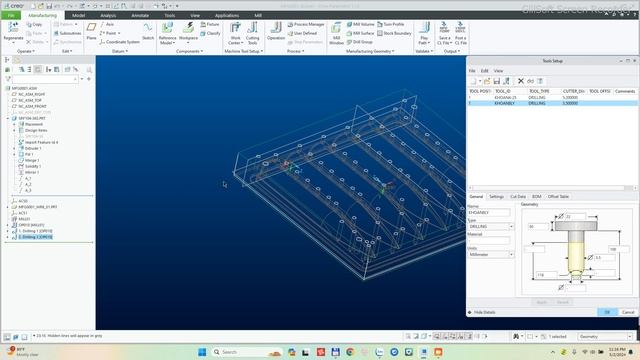Switch to the Model ribbon tab
Screen dimensions: 640x360
(78, 16)
